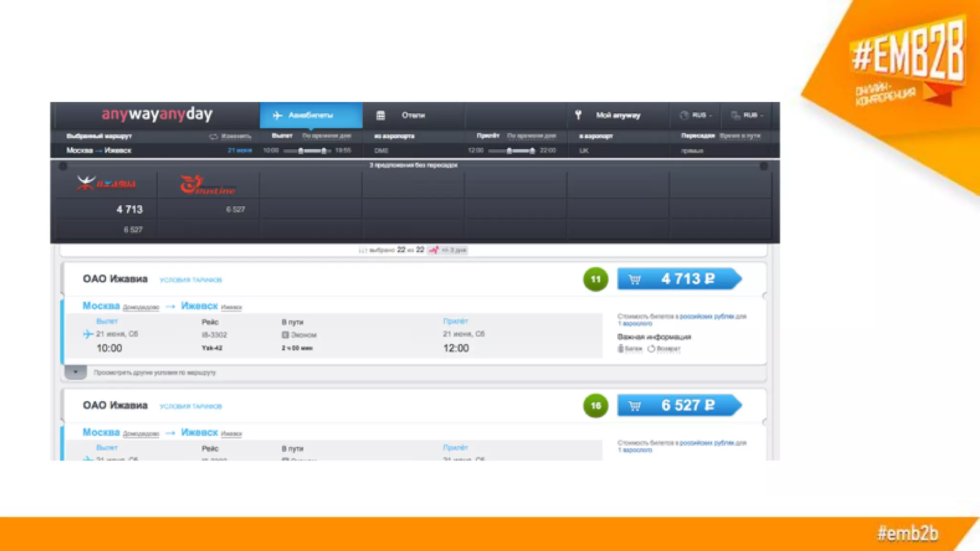Click the green 11 rating badge
980x551 pixels.
(x=595, y=279)
